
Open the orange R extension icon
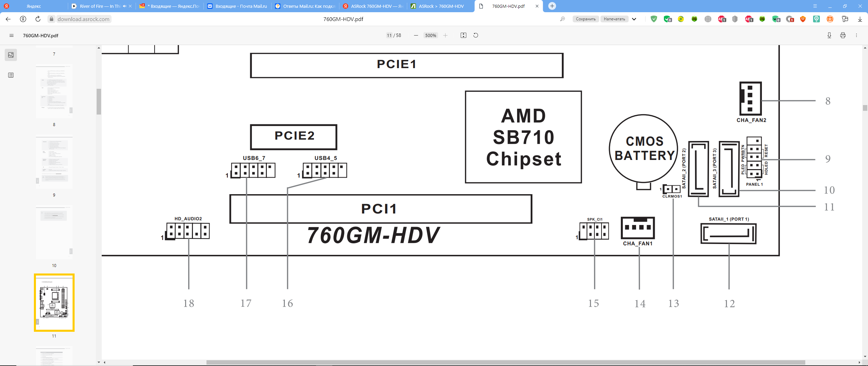(830, 19)
